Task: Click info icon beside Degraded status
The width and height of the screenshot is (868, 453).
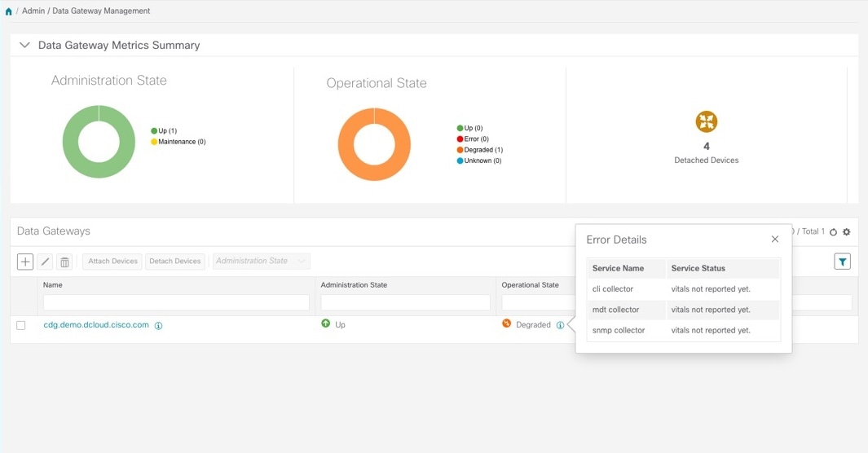Action: click(x=560, y=325)
